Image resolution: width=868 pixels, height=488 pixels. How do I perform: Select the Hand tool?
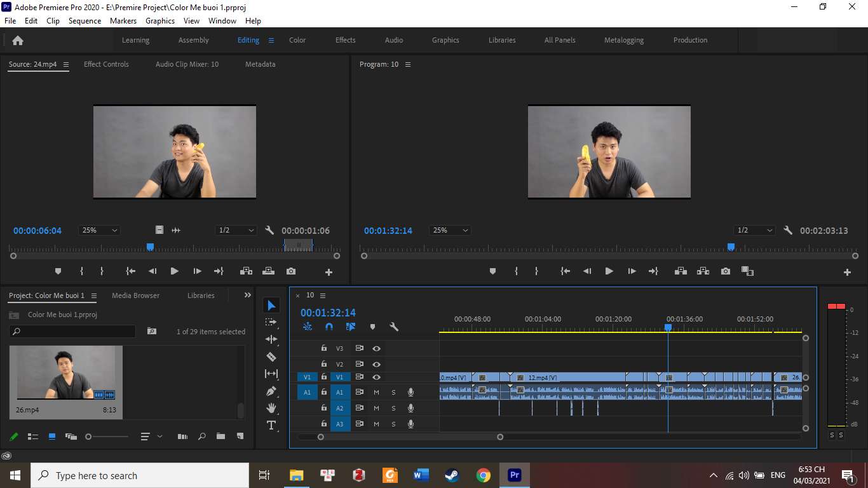click(271, 408)
